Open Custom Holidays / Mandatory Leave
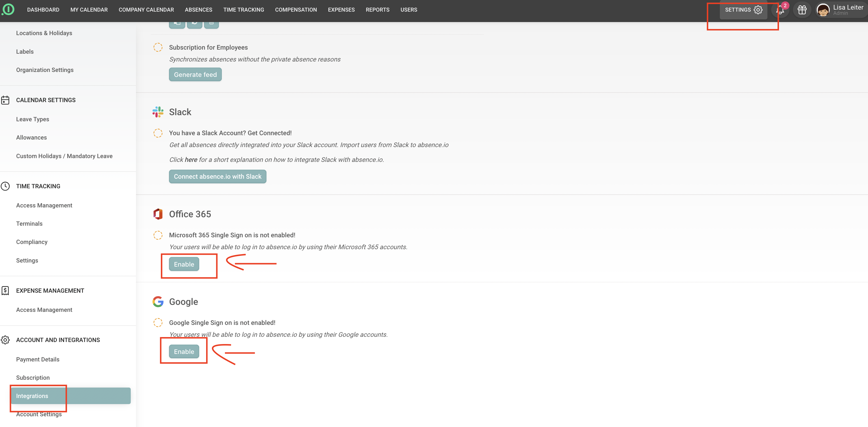This screenshot has width=868, height=427. [64, 156]
